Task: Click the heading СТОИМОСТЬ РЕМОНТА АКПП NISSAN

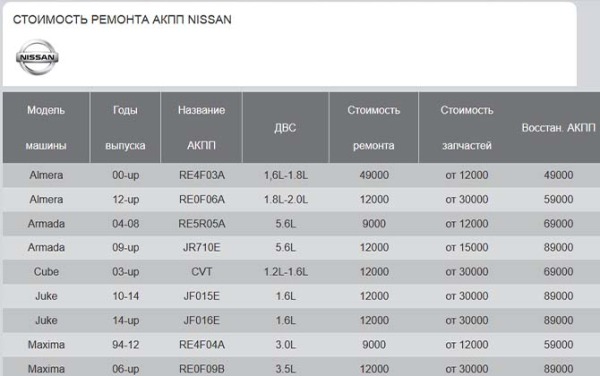Action: [x=122, y=20]
